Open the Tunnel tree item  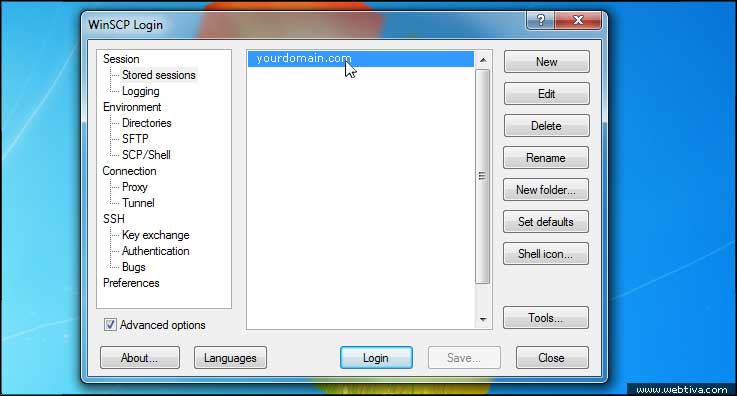(x=138, y=202)
